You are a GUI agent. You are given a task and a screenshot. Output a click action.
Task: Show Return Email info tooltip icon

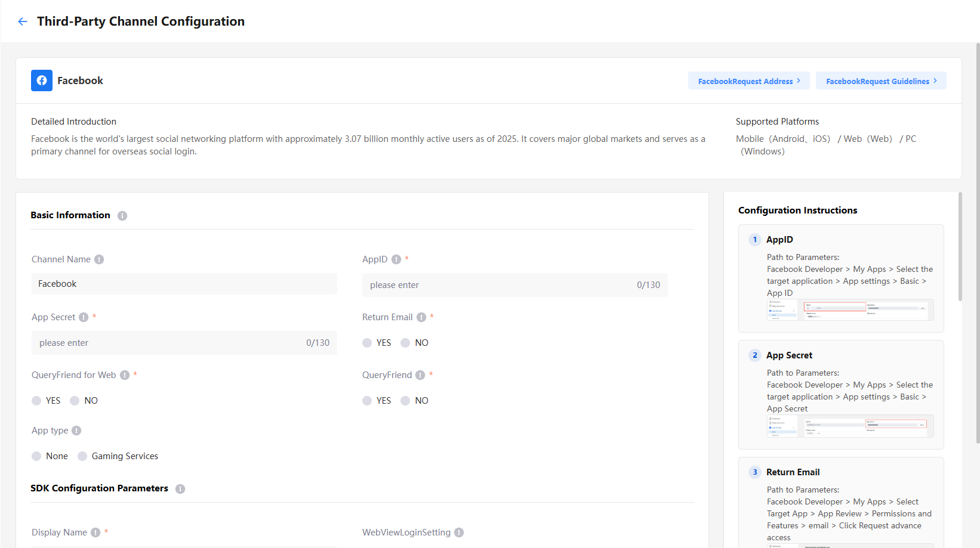[421, 317]
